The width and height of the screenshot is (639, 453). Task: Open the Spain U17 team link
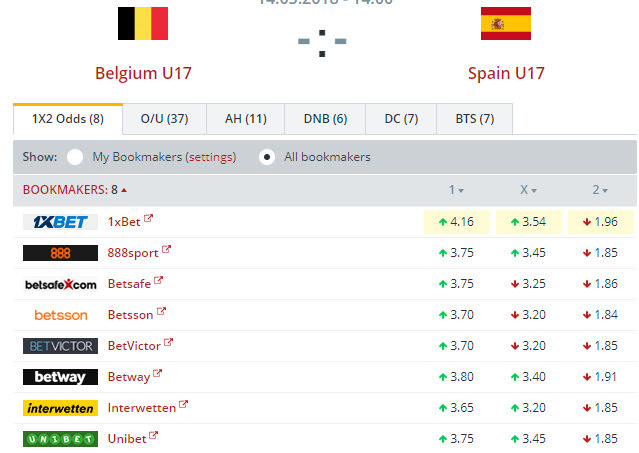tap(506, 73)
